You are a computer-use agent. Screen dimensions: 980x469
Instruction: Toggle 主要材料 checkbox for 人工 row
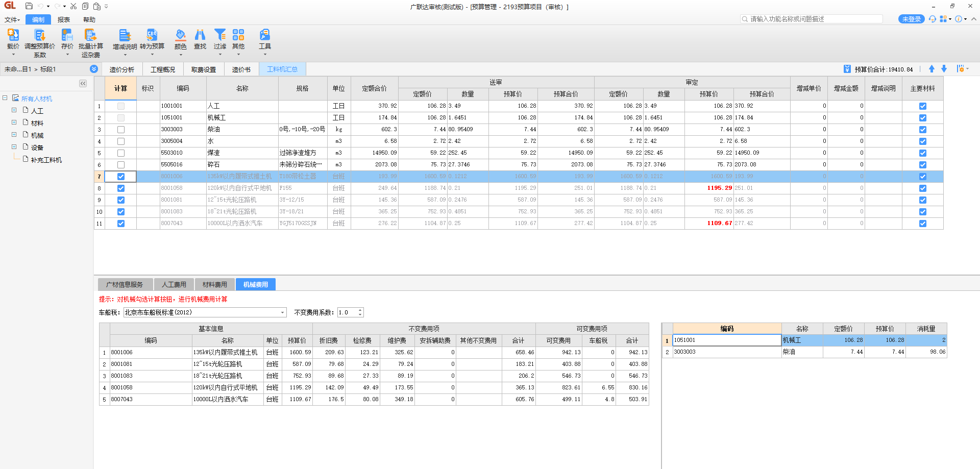(x=923, y=106)
